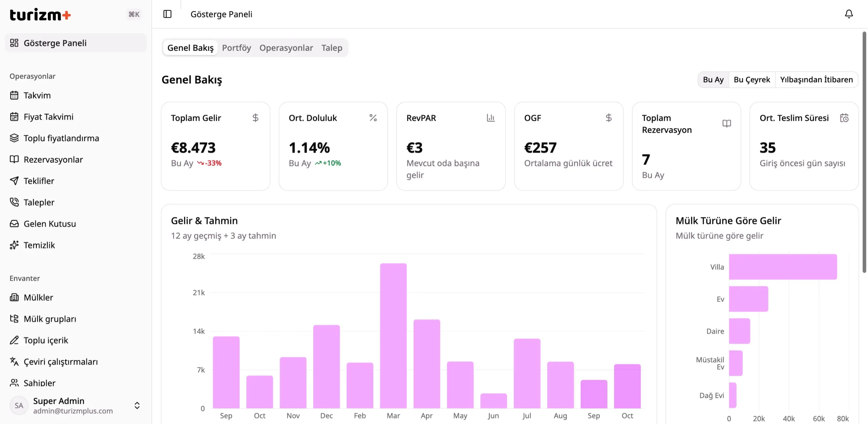The height and width of the screenshot is (424, 868).
Task: Switch to the Genel Bakış tab
Action: tap(191, 48)
